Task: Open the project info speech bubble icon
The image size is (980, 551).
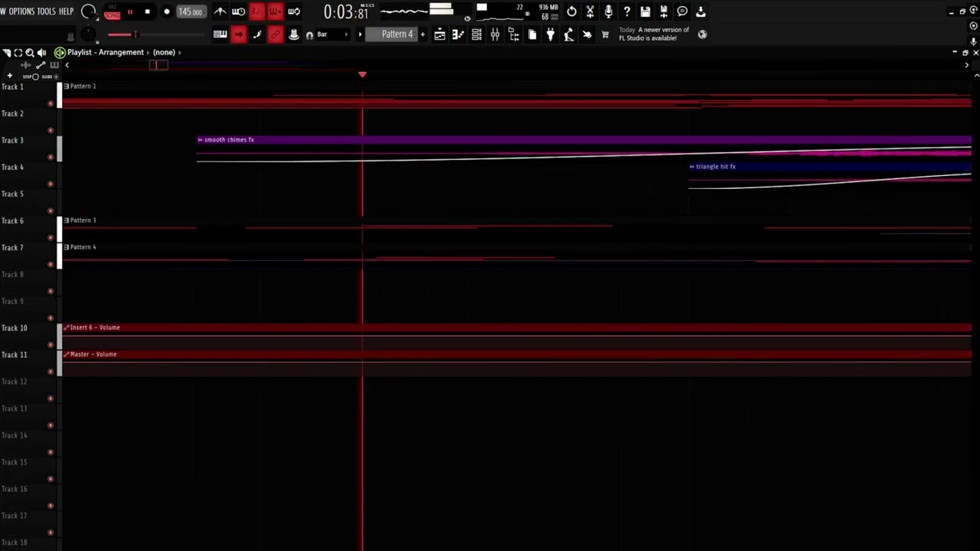Action: pos(682,11)
